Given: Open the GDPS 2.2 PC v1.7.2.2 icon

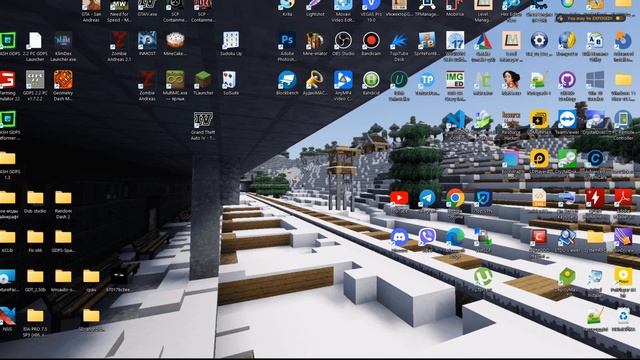Looking at the screenshot, I should tap(35, 80).
